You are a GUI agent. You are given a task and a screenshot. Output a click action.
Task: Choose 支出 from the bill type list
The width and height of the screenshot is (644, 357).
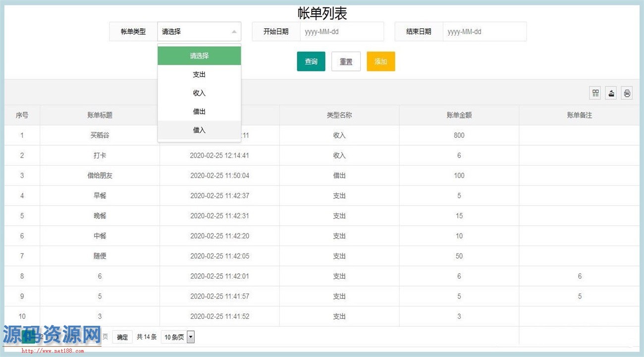pos(199,74)
